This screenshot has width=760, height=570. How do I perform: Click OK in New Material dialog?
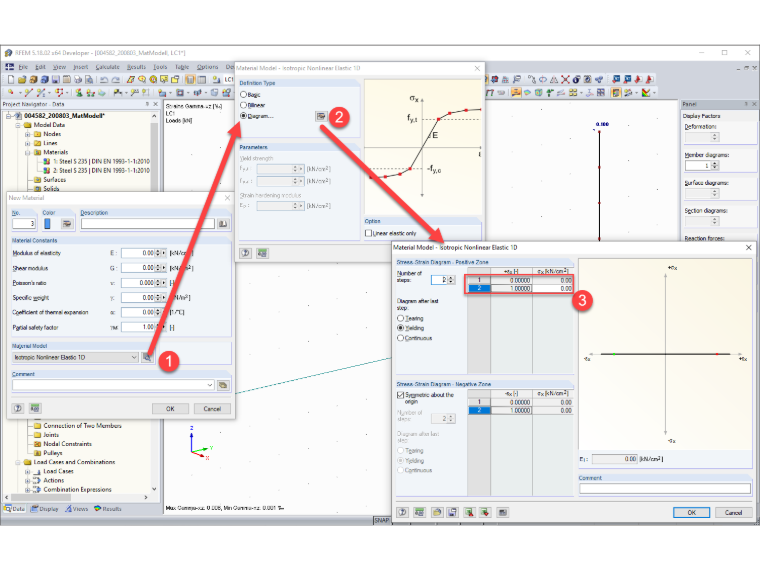pos(170,409)
